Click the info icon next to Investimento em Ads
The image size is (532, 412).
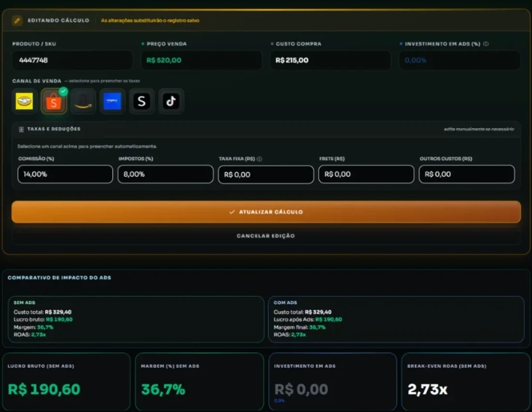[486, 44]
